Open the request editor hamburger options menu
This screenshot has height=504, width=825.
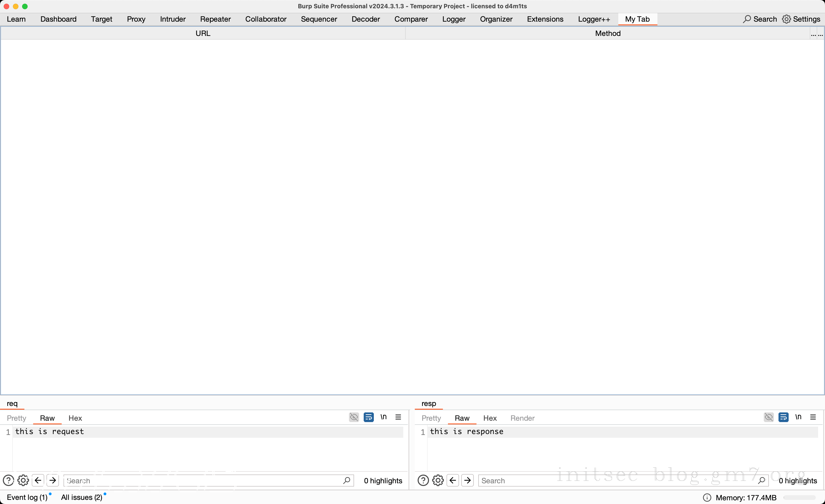click(398, 417)
